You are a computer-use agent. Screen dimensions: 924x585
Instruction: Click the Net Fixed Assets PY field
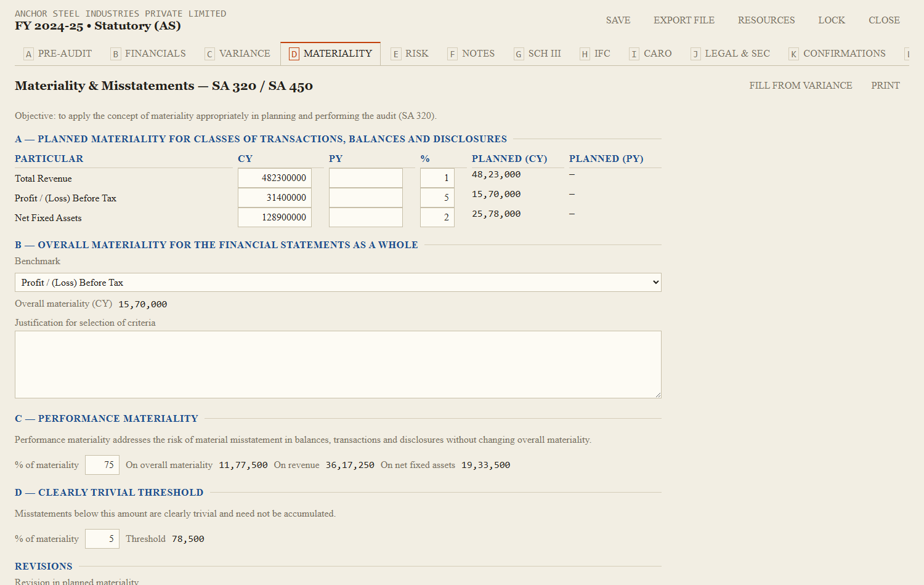click(x=366, y=217)
